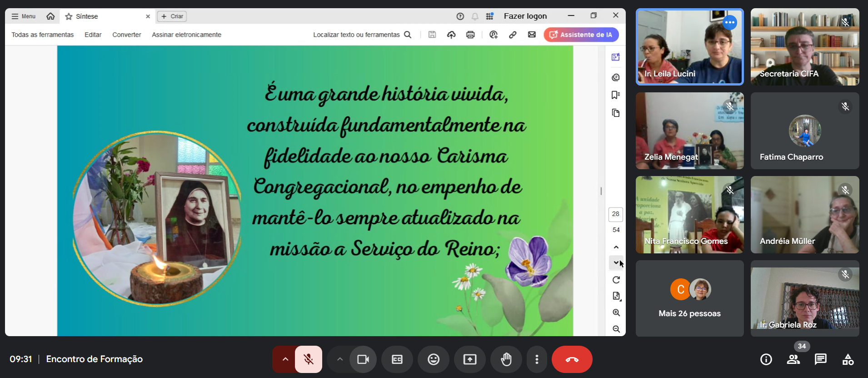Image resolution: width=868 pixels, height=378 pixels.
Task: Zoom in on the PDF
Action: [616, 312]
